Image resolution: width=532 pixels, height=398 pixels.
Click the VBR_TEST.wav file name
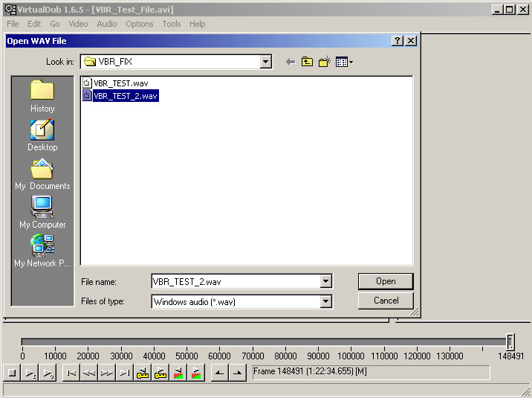point(121,83)
